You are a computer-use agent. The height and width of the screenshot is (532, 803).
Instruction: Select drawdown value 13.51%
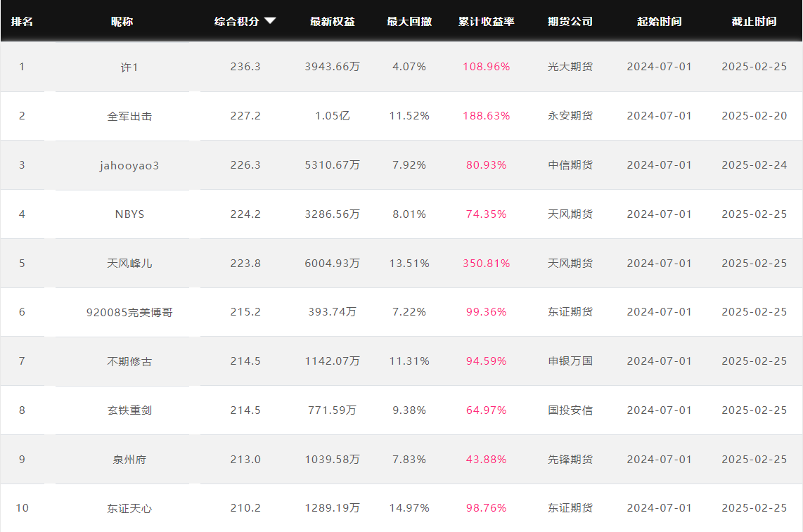click(x=409, y=263)
